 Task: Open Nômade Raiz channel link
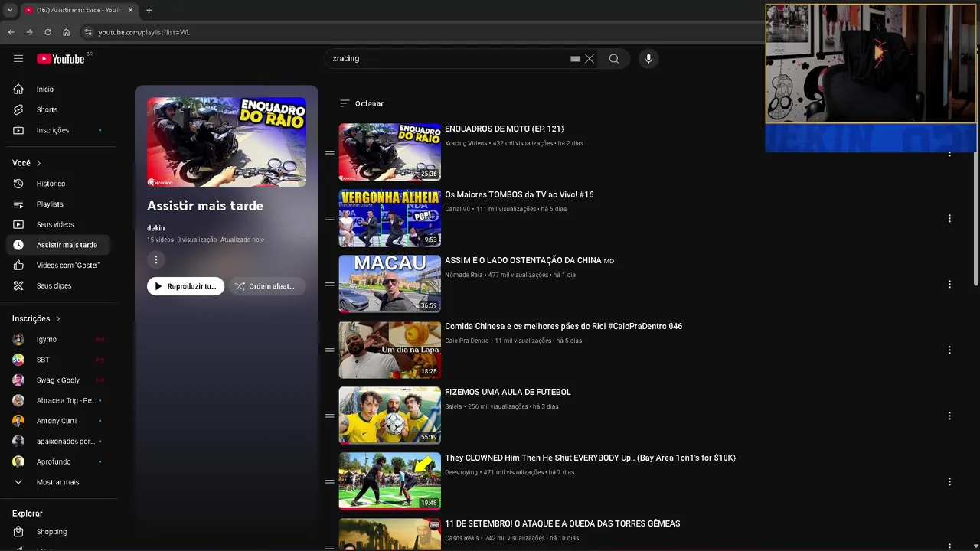464,275
